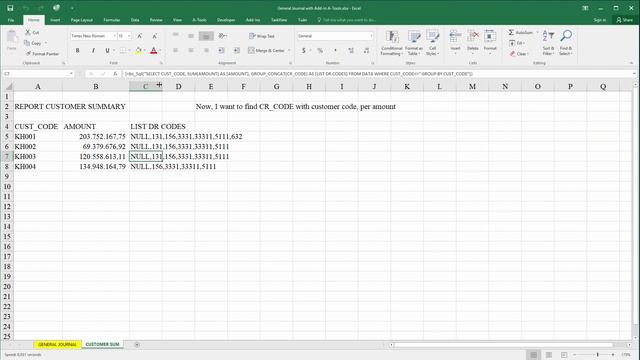
Task: Open Format as Table gallery
Action: pos(413,43)
